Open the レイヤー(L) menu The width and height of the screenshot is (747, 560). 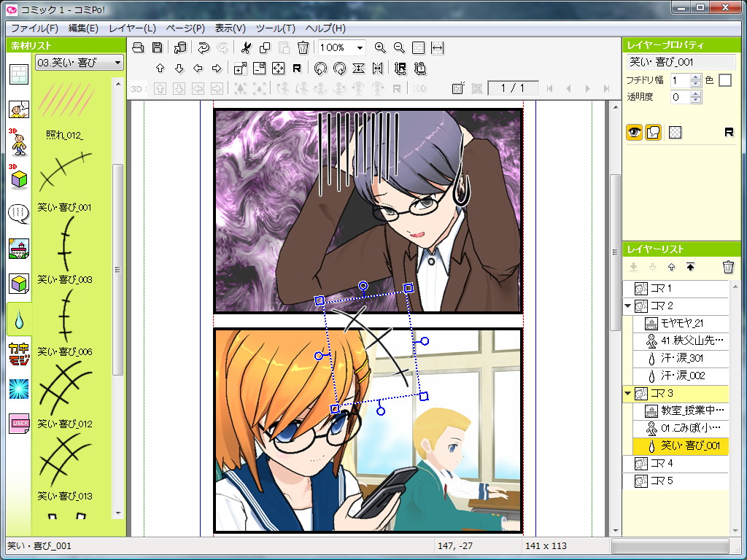pyautogui.click(x=133, y=28)
